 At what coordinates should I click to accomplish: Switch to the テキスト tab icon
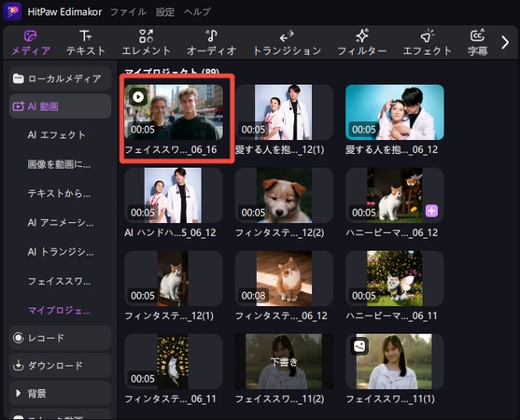pyautogui.click(x=86, y=35)
